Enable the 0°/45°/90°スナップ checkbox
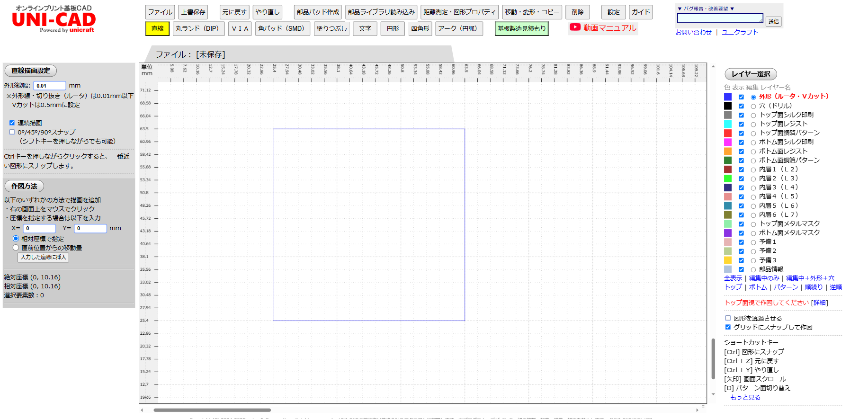 12,132
